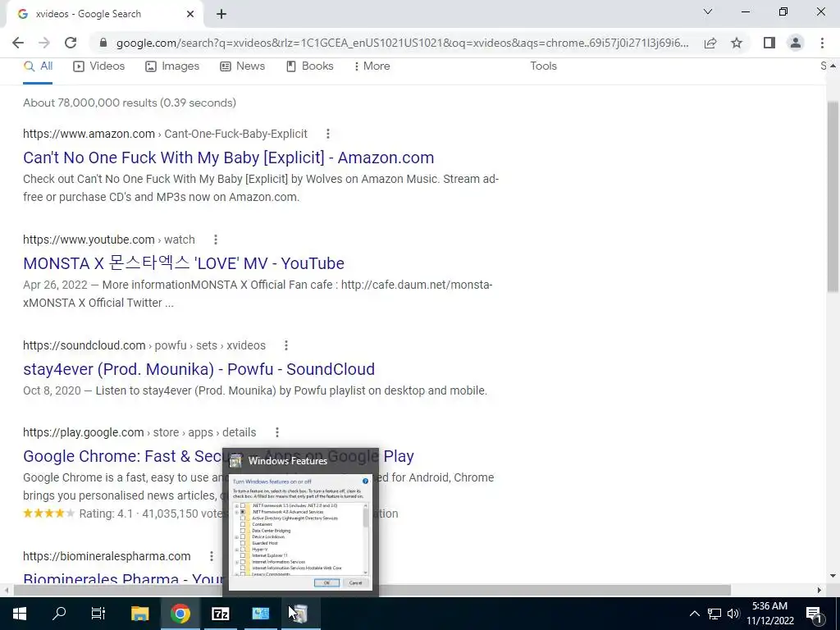The image size is (840, 630).
Task: Open the Action Center notifications icon
Action: (815, 614)
